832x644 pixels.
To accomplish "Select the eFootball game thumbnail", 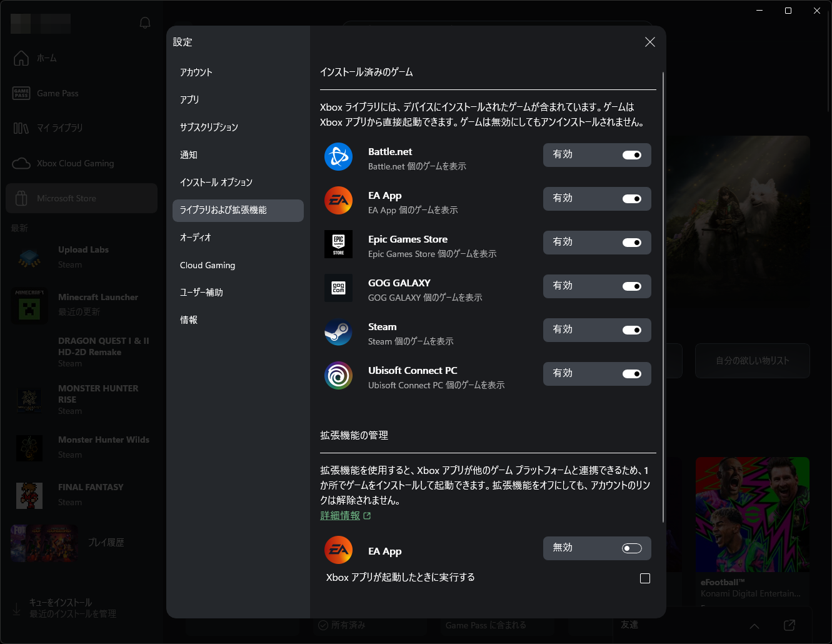I will pos(752,514).
